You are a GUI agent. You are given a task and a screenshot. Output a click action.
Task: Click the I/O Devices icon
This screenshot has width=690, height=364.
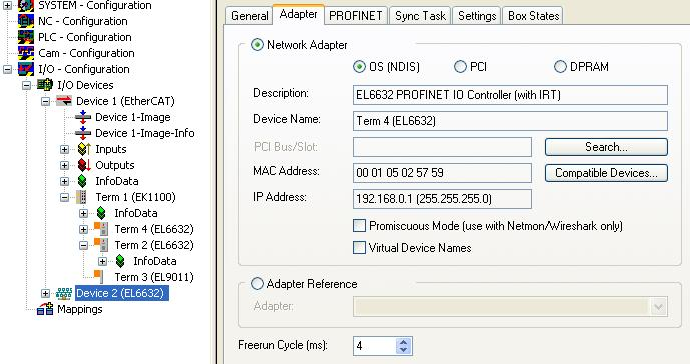pyautogui.click(x=45, y=85)
